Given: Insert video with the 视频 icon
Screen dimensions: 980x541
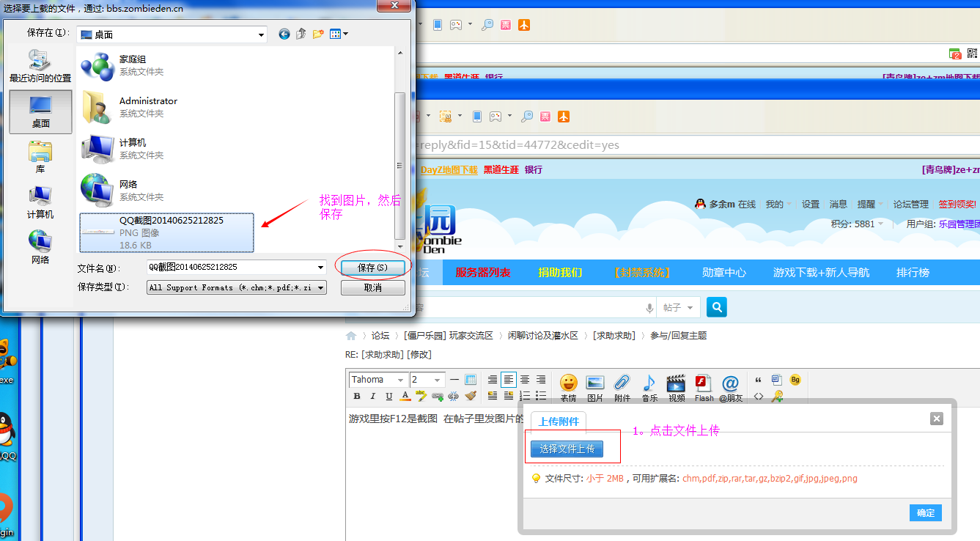Looking at the screenshot, I should point(676,387).
